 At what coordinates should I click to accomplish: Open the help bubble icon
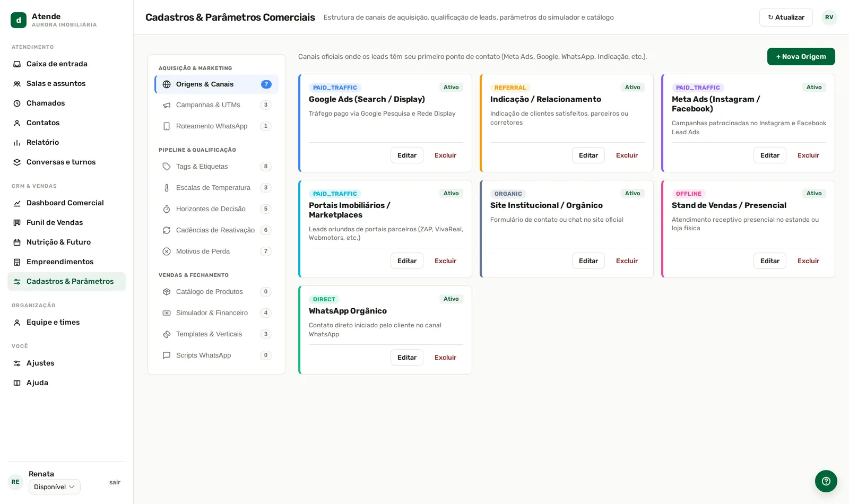point(826,481)
